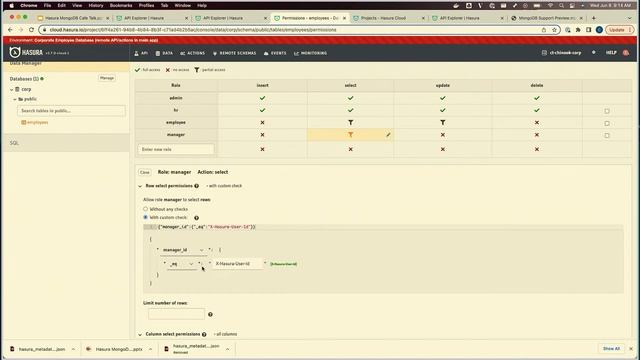Image resolution: width=640 pixels, height=360 pixels.
Task: Open the REMOTE SCHEMAS tab
Action: [x=234, y=53]
